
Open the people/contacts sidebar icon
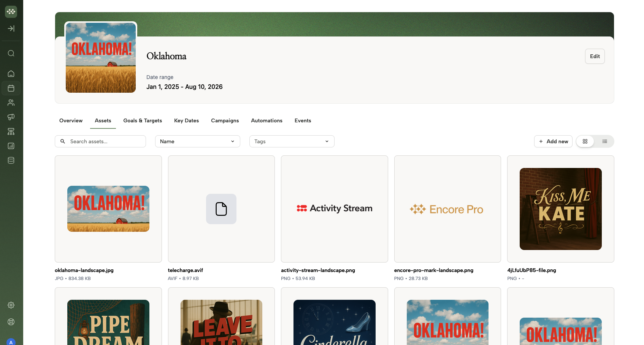coord(11,103)
